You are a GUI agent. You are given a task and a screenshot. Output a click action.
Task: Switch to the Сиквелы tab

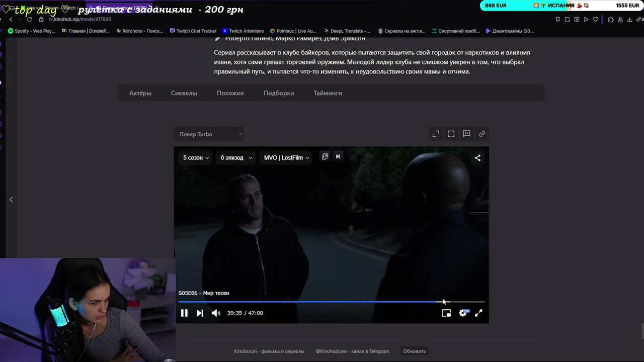(184, 93)
